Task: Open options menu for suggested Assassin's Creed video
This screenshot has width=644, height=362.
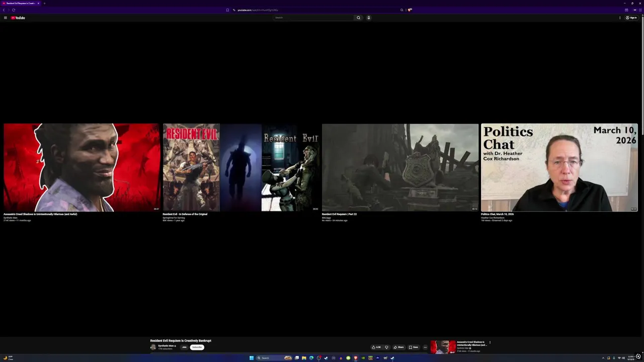Action: (x=490, y=342)
